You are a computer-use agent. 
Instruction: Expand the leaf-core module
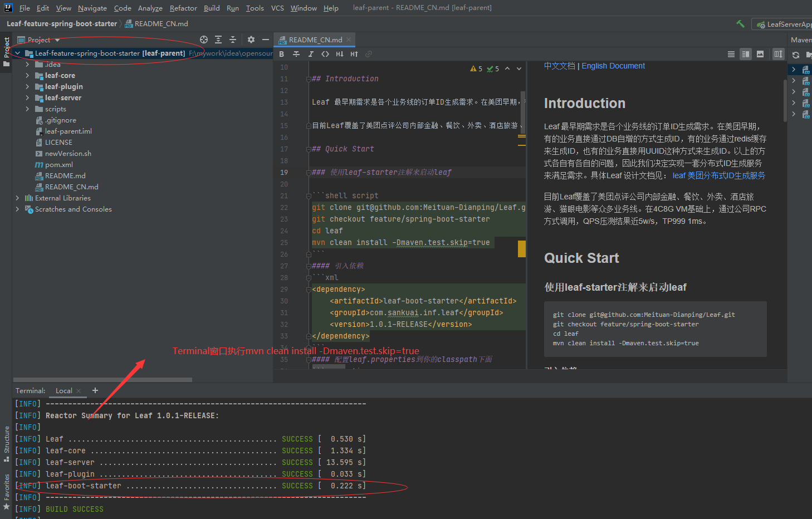click(x=27, y=76)
